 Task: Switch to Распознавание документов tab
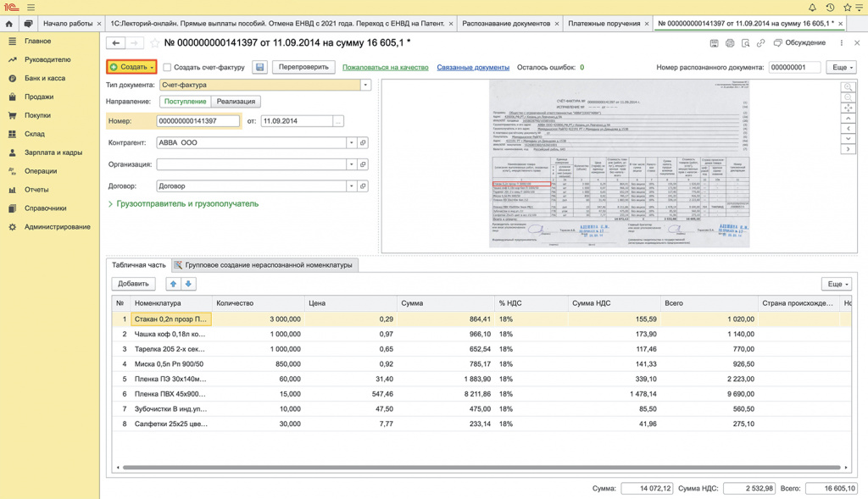pyautogui.click(x=506, y=23)
